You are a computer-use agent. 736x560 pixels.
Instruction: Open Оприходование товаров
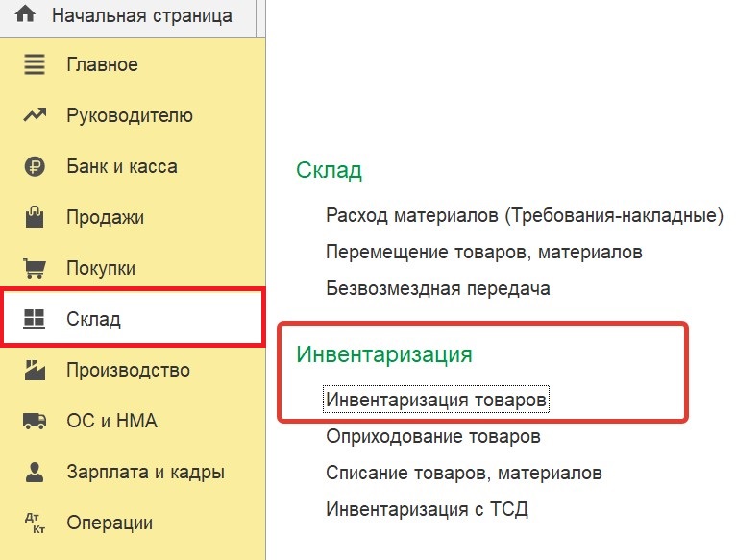433,436
